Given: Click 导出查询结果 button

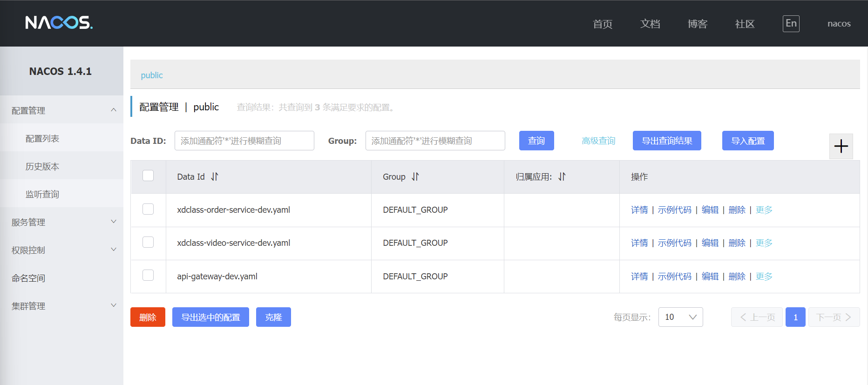Looking at the screenshot, I should click(667, 141).
